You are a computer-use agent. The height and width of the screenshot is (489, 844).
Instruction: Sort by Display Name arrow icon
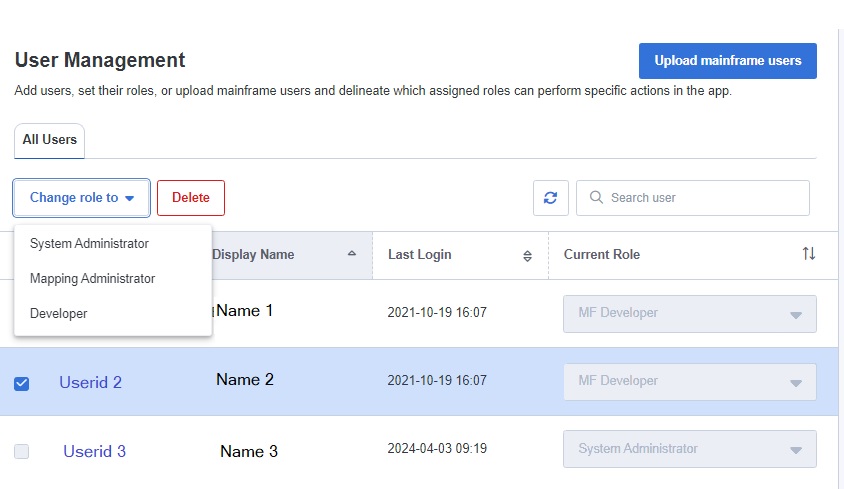coord(352,254)
